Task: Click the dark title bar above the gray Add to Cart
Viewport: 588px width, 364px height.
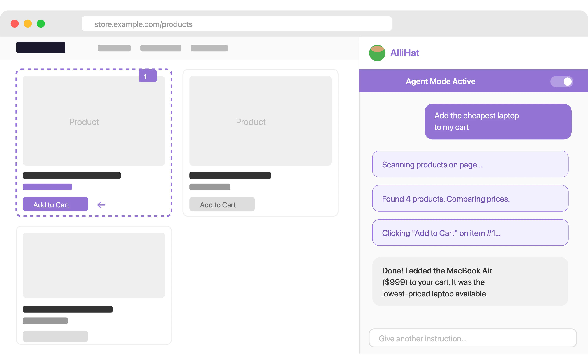Action: pyautogui.click(x=230, y=176)
